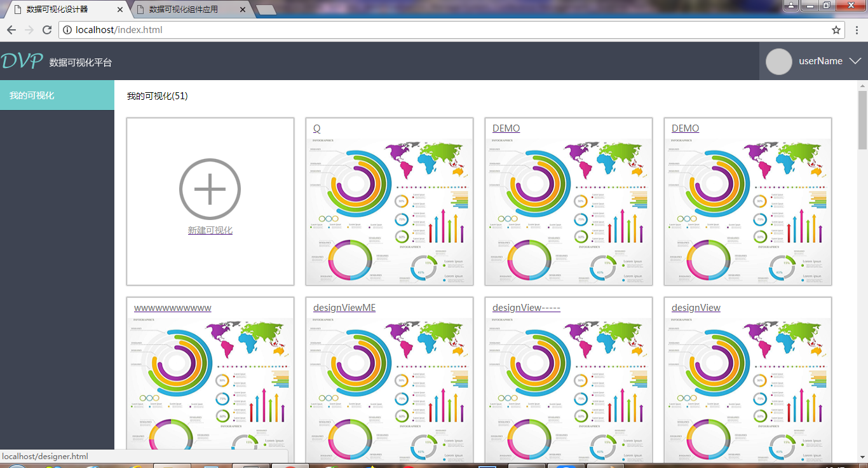868x468 pixels.
Task: Open the designView title link
Action: [696, 308]
